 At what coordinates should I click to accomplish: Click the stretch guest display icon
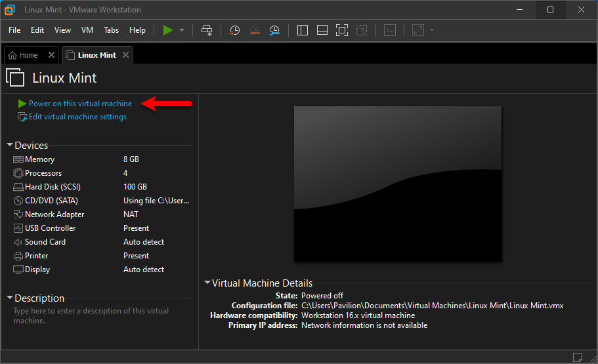point(418,30)
